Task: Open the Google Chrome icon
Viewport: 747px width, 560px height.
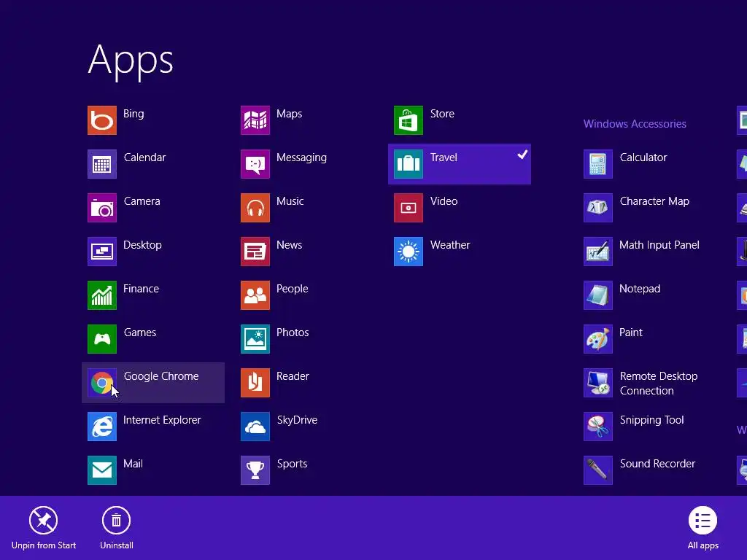Action: [x=102, y=383]
